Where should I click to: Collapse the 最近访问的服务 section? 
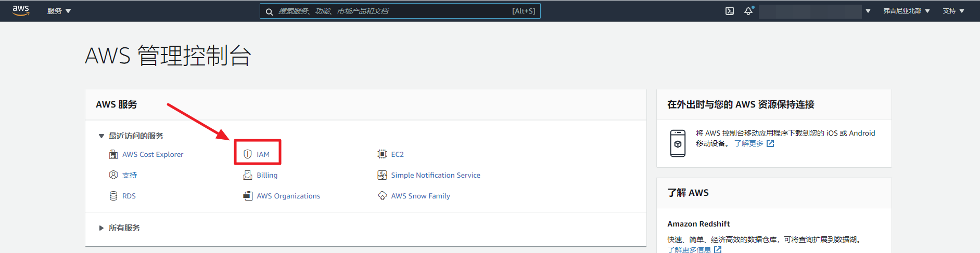101,136
